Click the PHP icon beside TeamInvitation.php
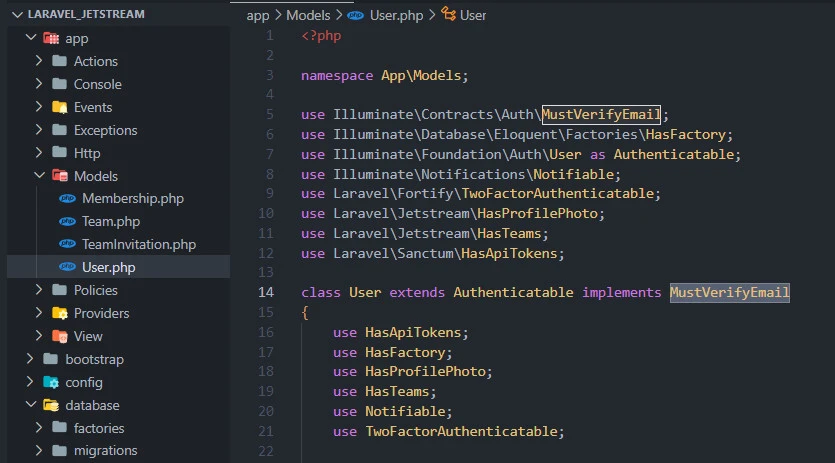 tap(67, 245)
